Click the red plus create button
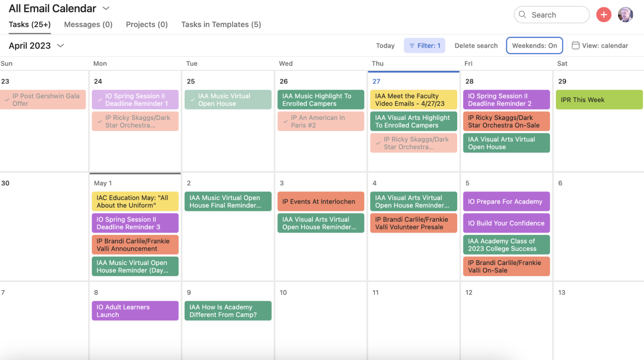Screen dimensions: 644x360 point(604,14)
